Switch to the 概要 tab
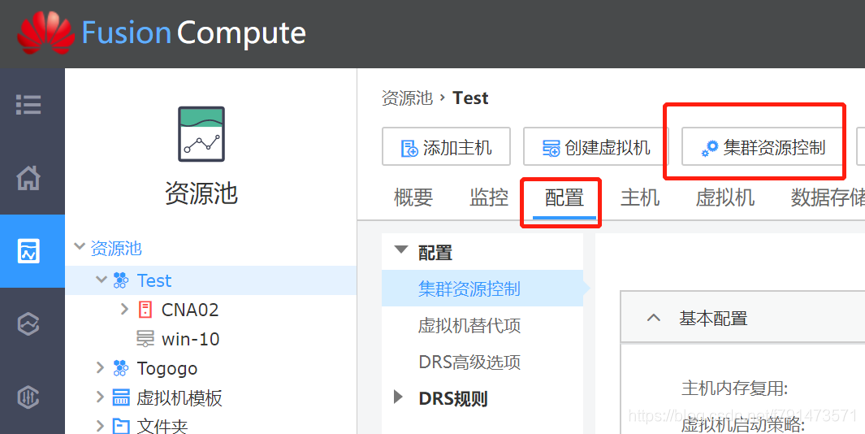 pos(413,197)
